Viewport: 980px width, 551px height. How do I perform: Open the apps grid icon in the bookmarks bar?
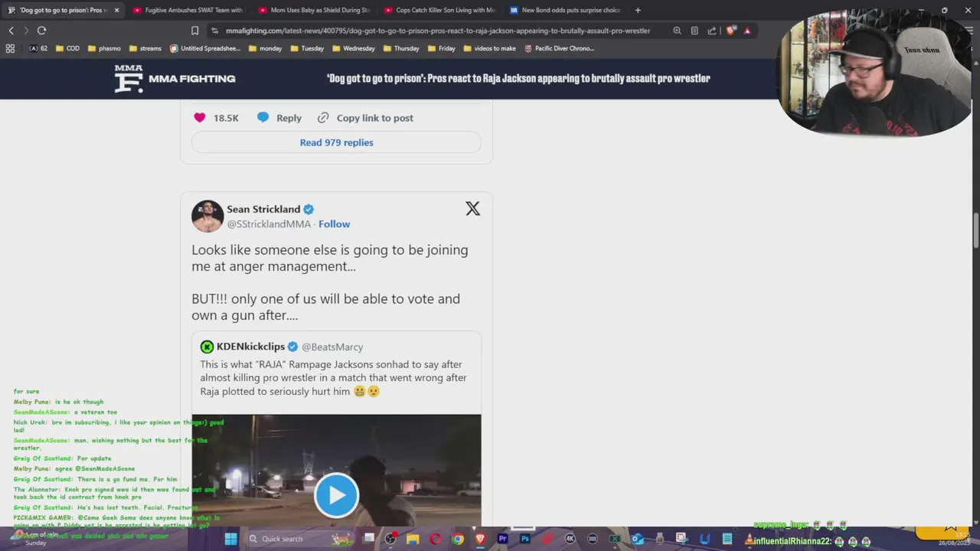[x=10, y=48]
